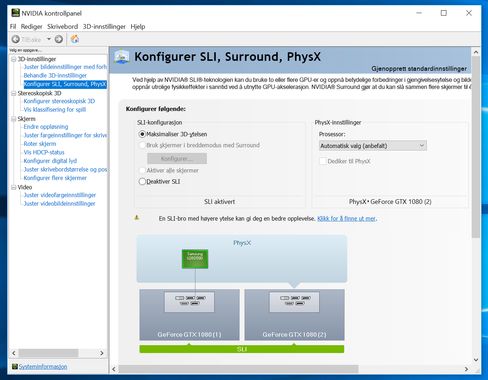Click the Home toolbar icon
Screen dimensions: 488x380
(x=75, y=39)
